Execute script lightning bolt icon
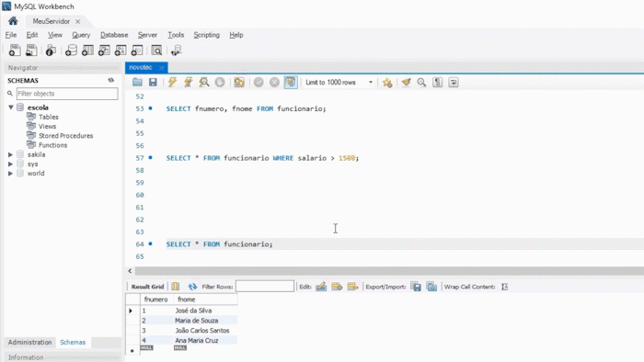 coord(173,82)
